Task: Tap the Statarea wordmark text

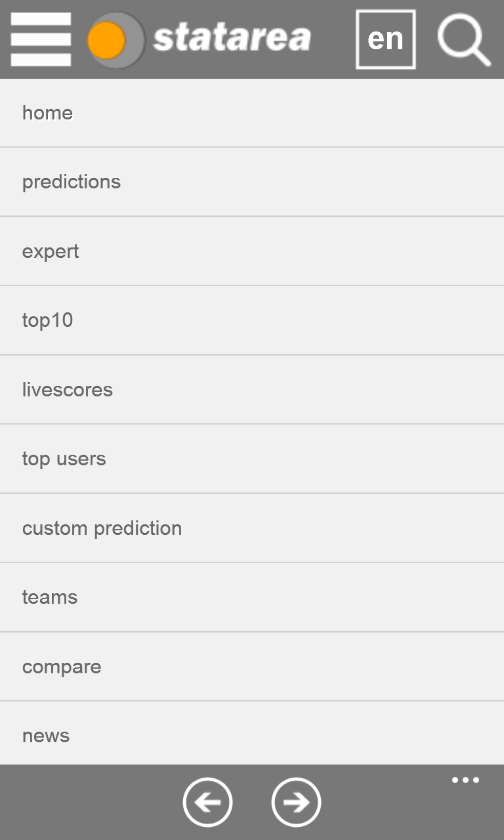Action: coord(232,38)
